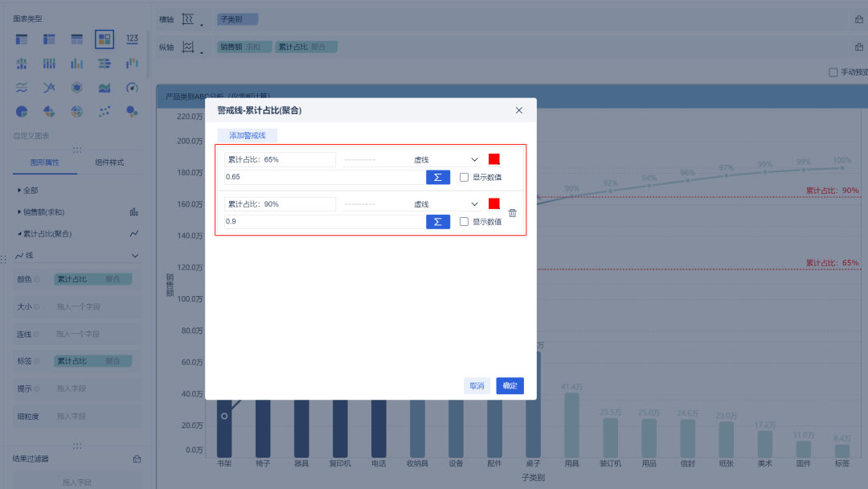Confirm warning lines with 确定
Screen dimensions: 868x489
[510, 386]
